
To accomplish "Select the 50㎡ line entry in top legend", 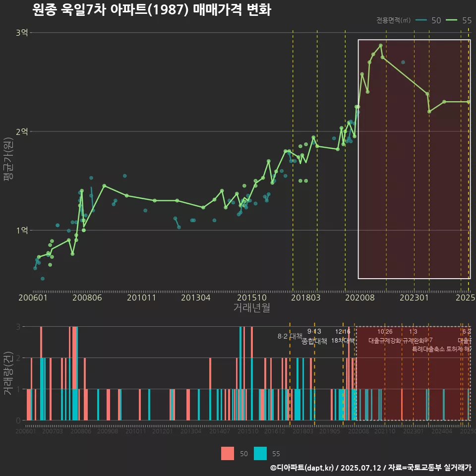I will click(x=428, y=20).
